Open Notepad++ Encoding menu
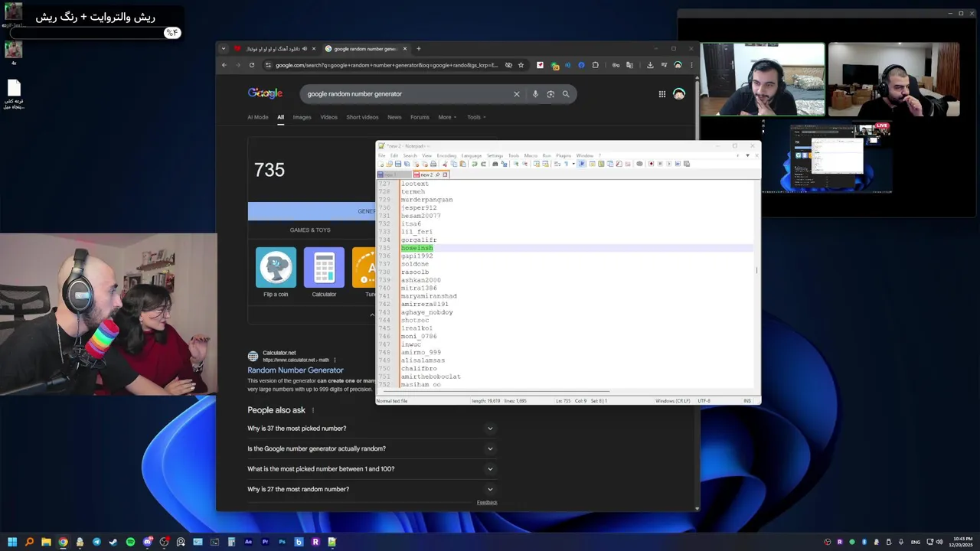The width and height of the screenshot is (980, 551). click(x=446, y=155)
